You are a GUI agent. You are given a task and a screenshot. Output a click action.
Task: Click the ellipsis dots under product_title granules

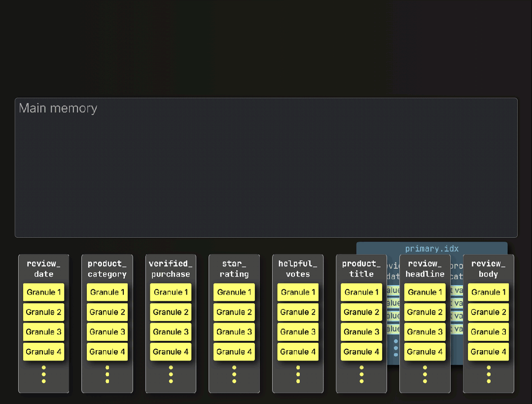361,374
